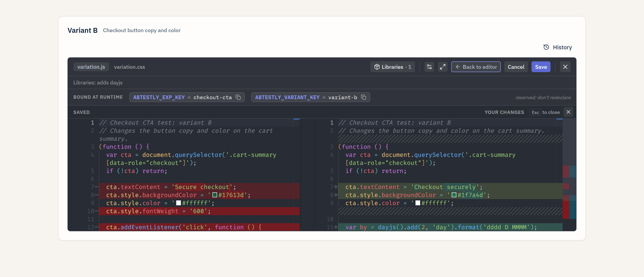Click the 'reserved: don't redeclare' note
Viewport: 644px width, 277px height.
tap(543, 97)
